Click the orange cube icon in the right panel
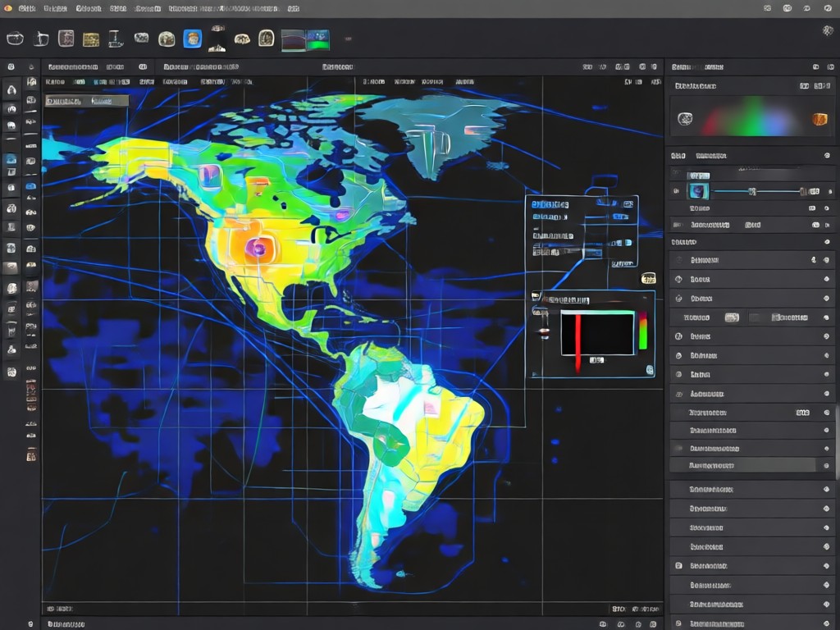 coord(819,119)
